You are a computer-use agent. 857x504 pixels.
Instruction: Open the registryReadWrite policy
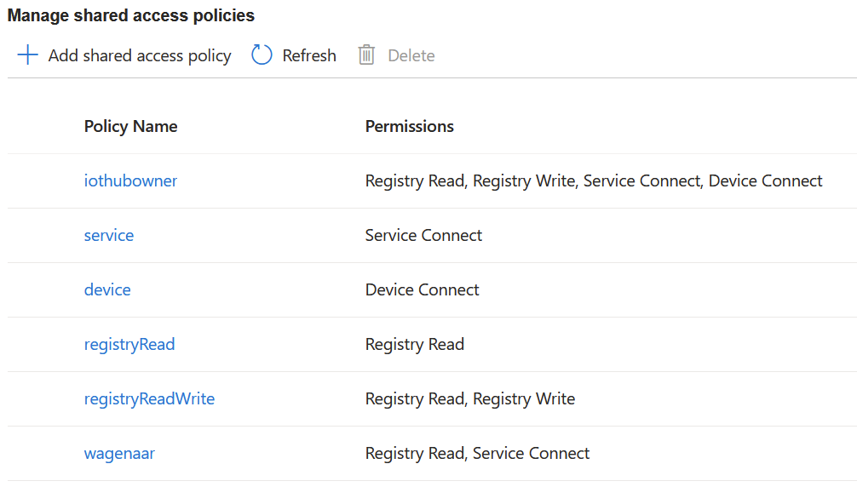point(149,399)
